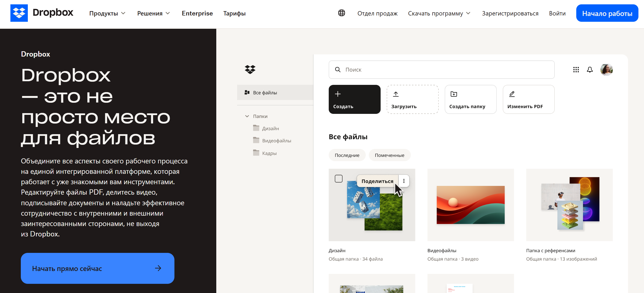Expand the Решения dropdown menu
This screenshot has width=644, height=293.
[153, 13]
